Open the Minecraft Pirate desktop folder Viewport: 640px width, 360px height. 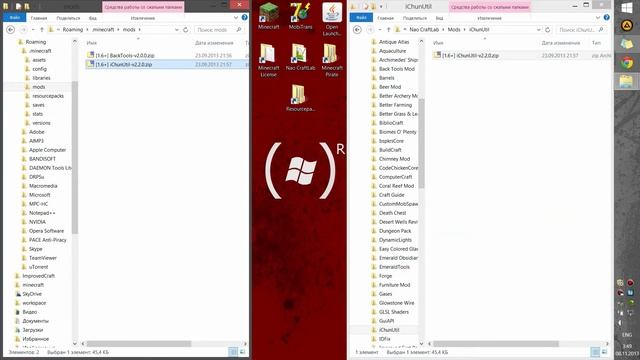332,60
